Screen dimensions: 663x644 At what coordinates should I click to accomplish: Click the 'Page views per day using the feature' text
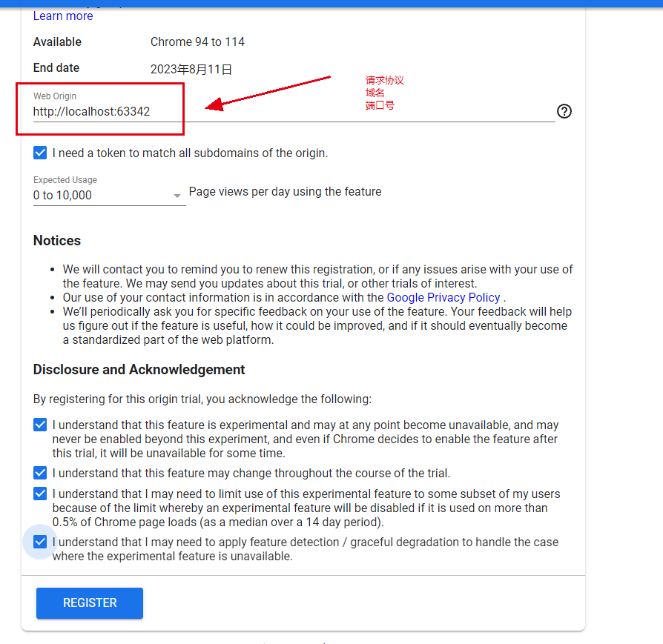point(285,192)
